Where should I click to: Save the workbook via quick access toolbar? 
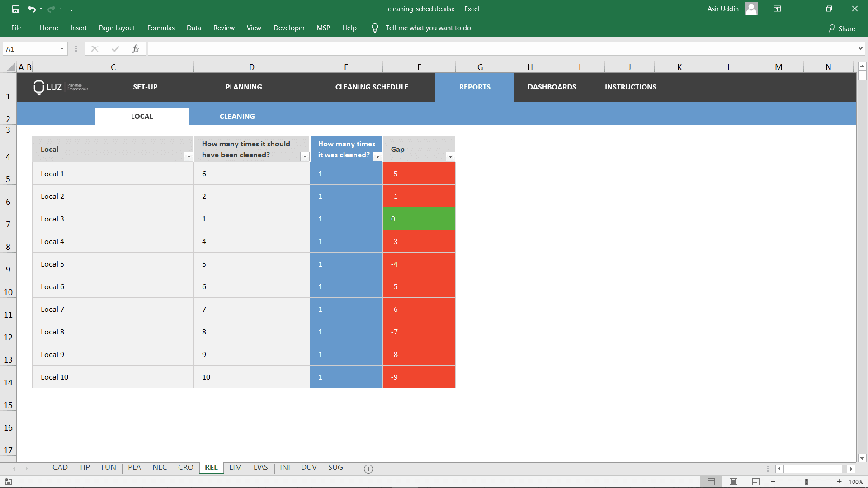click(x=14, y=9)
